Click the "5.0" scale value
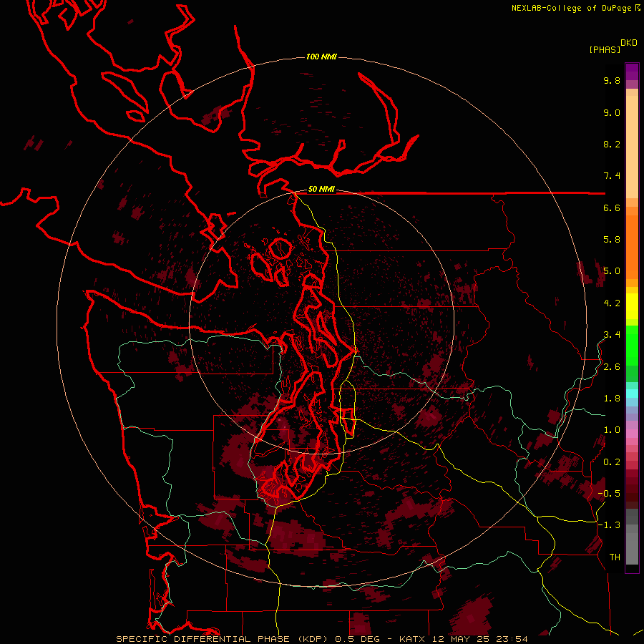 612,271
